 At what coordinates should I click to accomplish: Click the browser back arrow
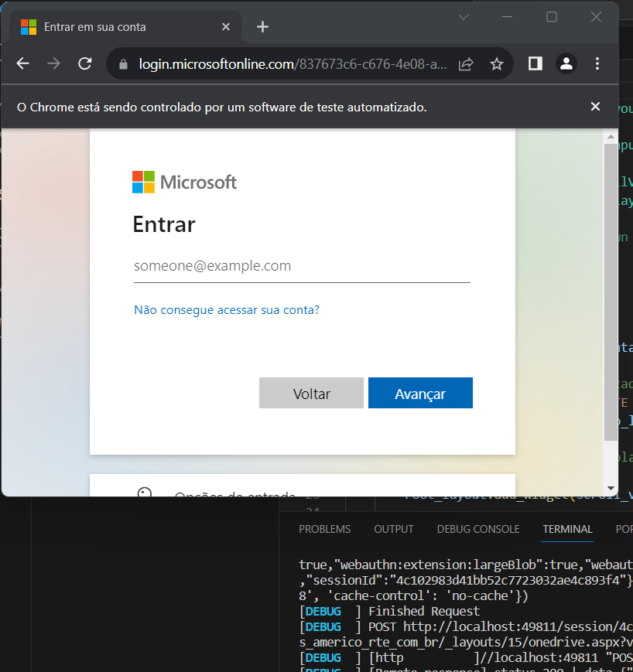tap(22, 64)
